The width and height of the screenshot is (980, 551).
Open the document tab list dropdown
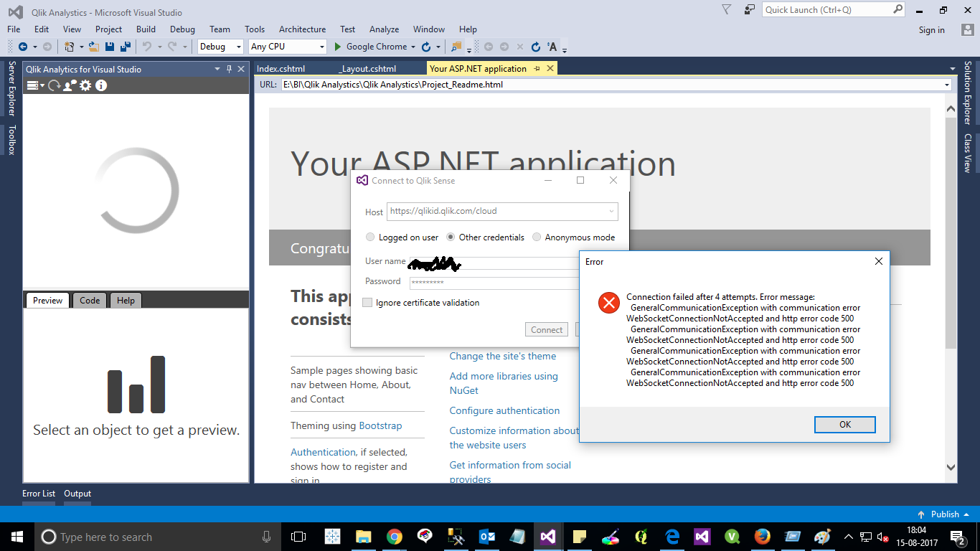pos(953,69)
